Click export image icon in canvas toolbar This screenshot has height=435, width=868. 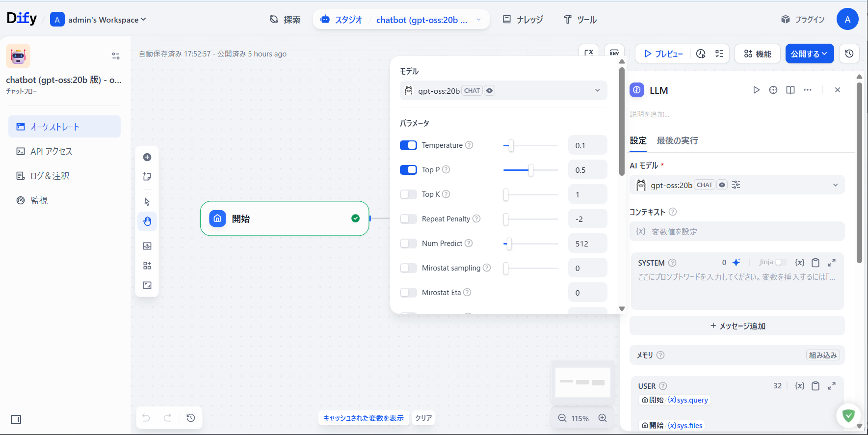tap(147, 246)
